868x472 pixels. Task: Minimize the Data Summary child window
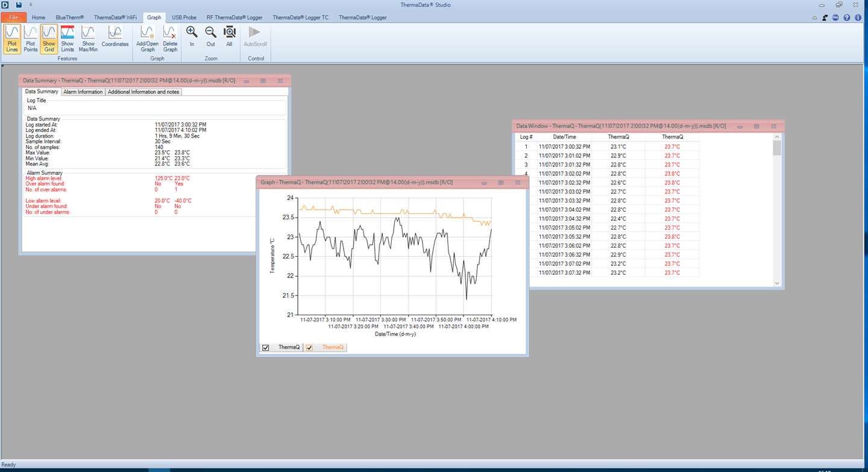click(247, 80)
